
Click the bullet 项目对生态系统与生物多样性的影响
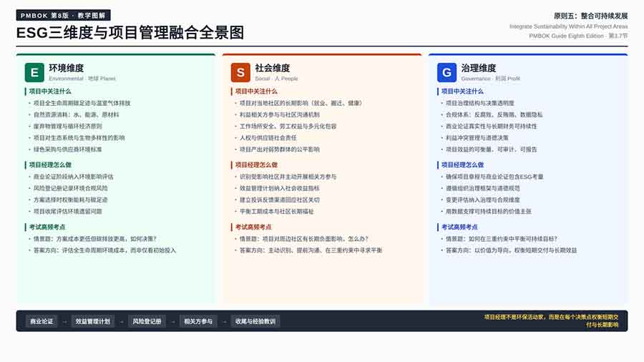tap(79, 137)
